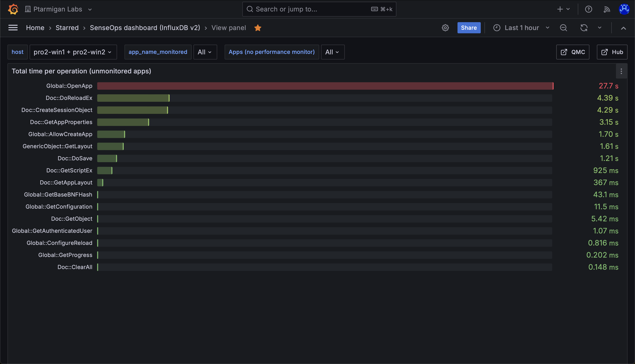Open the host variable dropdown
This screenshot has width=635, height=364.
(73, 52)
